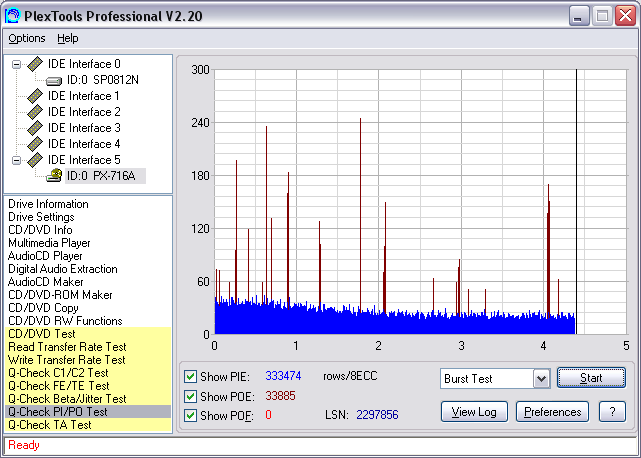Open CD/DVD RW Functions
This screenshot has height=458, width=641.
[65, 321]
